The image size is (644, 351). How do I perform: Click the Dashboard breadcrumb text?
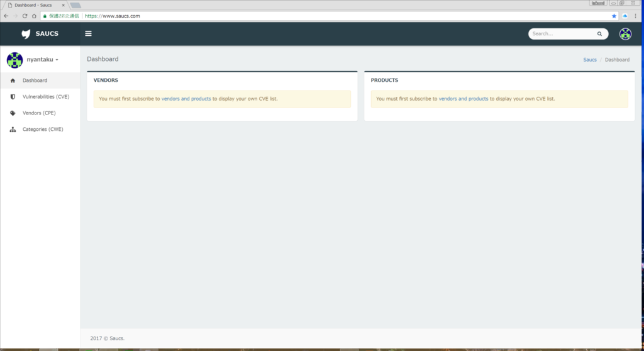(617, 60)
